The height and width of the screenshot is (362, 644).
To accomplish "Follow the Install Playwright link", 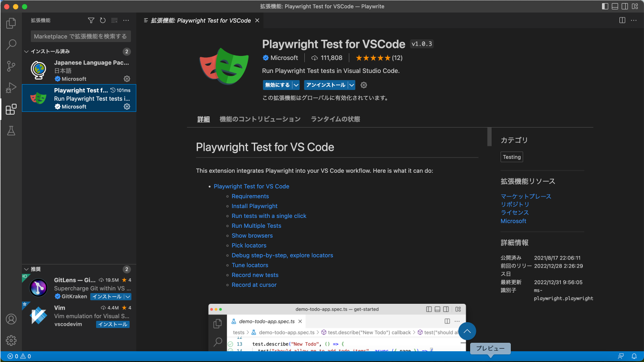I will click(x=255, y=206).
